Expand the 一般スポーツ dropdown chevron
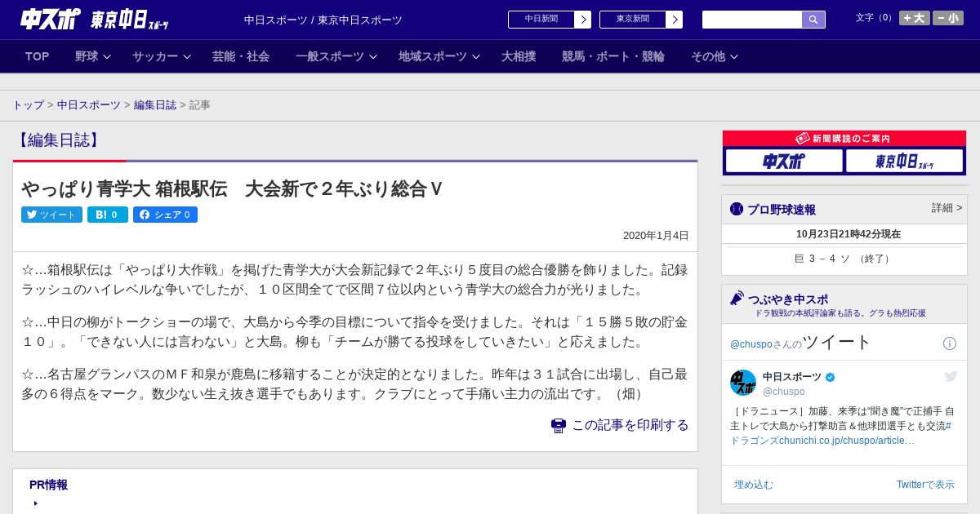This screenshot has width=980, height=514. pos(373,56)
